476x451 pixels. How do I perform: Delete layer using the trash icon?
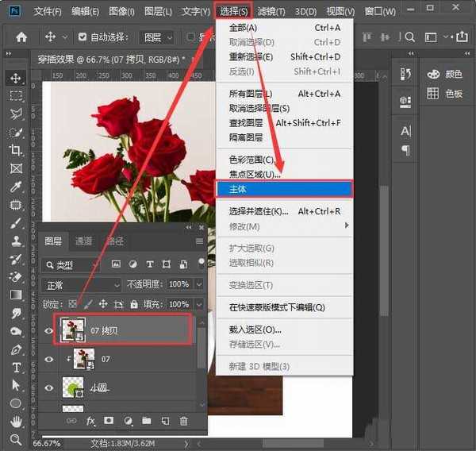[x=184, y=421]
